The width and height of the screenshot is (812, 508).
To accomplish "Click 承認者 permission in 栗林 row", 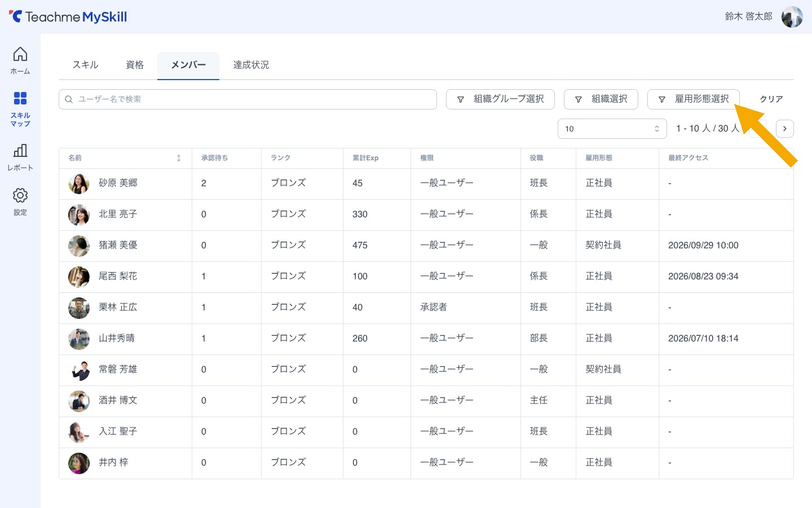I will pos(434,307).
